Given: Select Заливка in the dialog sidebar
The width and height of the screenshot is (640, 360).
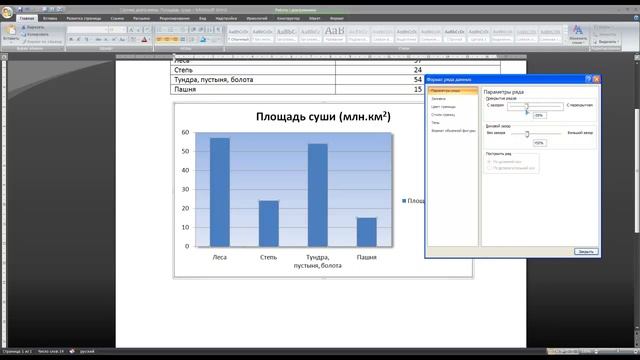Looking at the screenshot, I should tap(439, 99).
